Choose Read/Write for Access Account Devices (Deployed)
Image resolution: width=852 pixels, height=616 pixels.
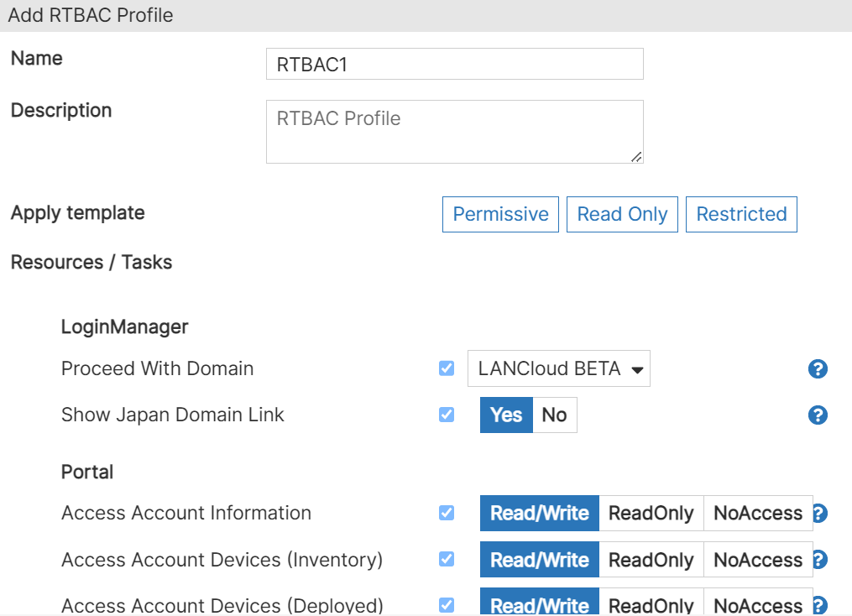pos(539,604)
